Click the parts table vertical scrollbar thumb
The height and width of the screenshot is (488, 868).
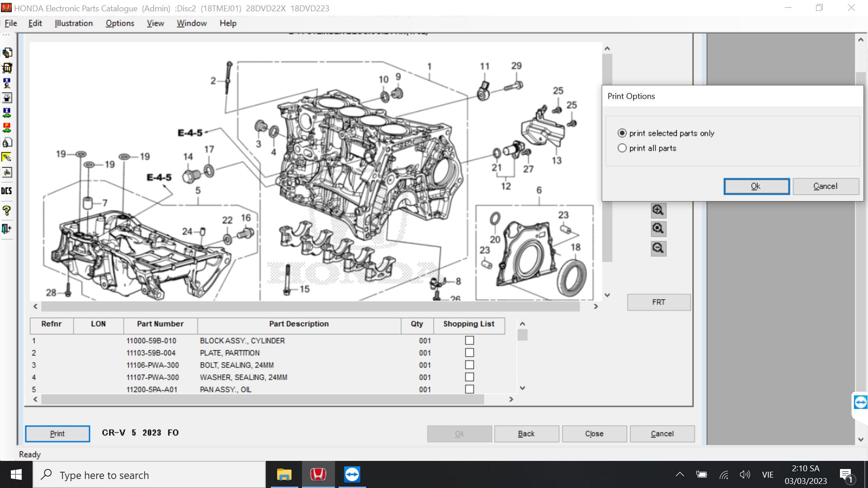pyautogui.click(x=522, y=335)
